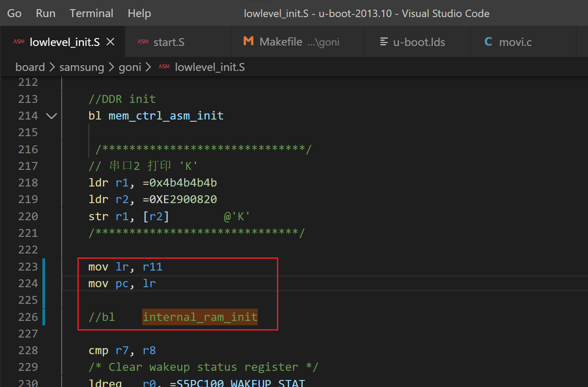Click the 'cmp r7, r8' instruction

pyautogui.click(x=122, y=350)
